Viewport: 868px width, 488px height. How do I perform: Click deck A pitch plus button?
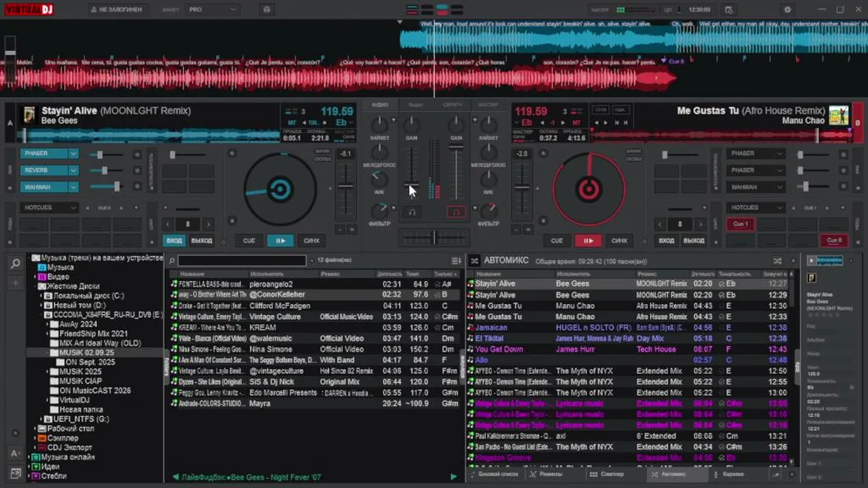351,230
